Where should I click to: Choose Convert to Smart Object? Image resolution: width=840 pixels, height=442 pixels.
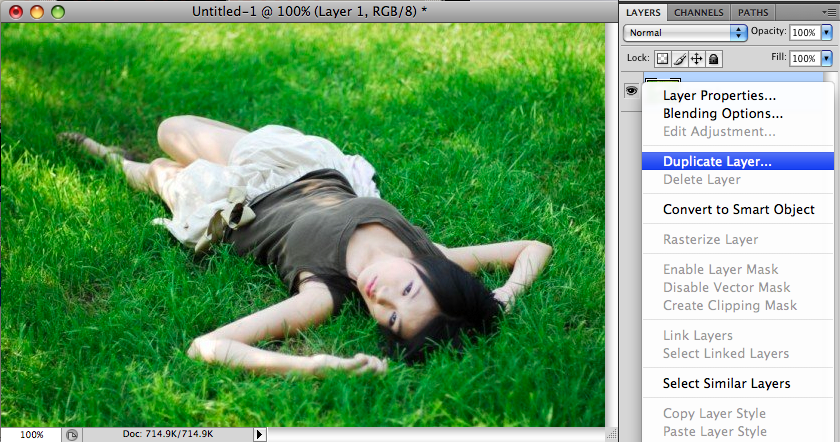pos(738,209)
